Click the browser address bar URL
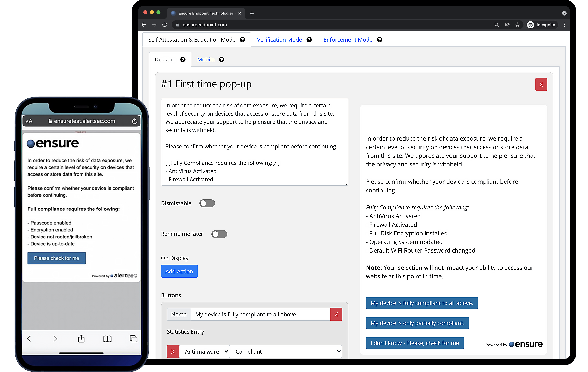The width and height of the screenshot is (588, 372). pos(205,25)
